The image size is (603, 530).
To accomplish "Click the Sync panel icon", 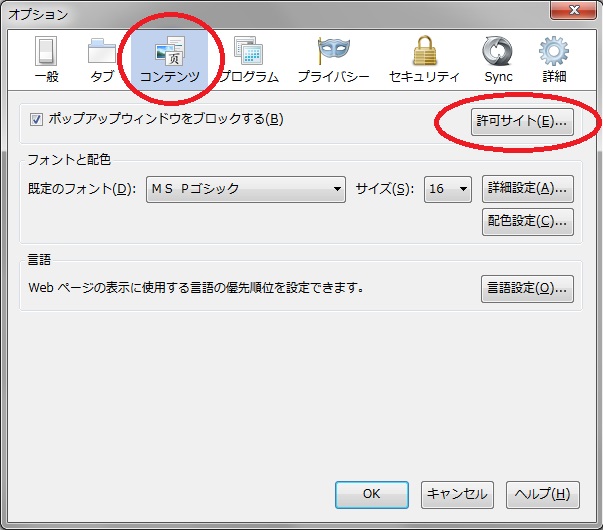I will point(497,59).
